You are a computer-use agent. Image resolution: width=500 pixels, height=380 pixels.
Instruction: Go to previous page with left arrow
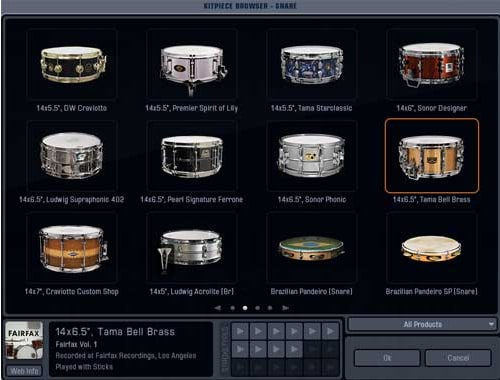[217, 308]
